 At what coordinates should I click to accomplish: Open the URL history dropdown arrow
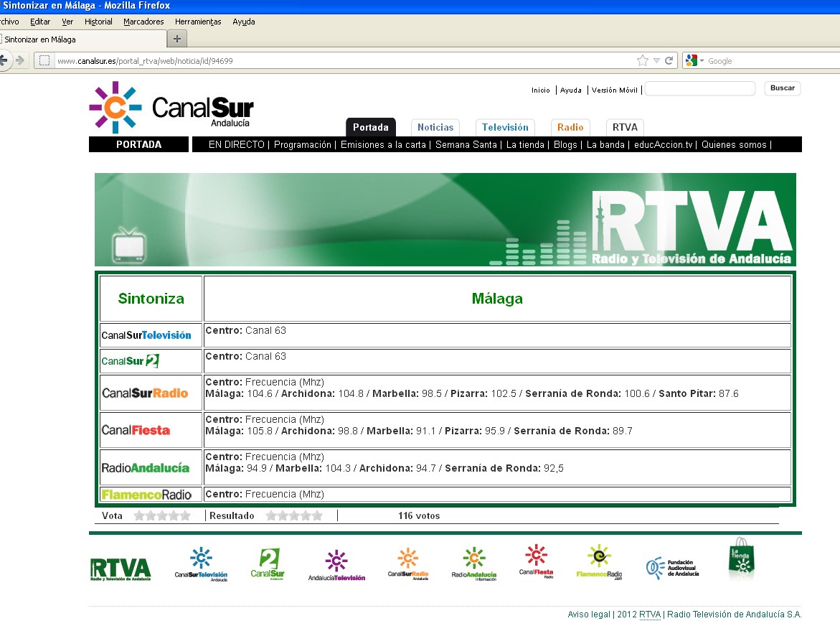coord(656,61)
